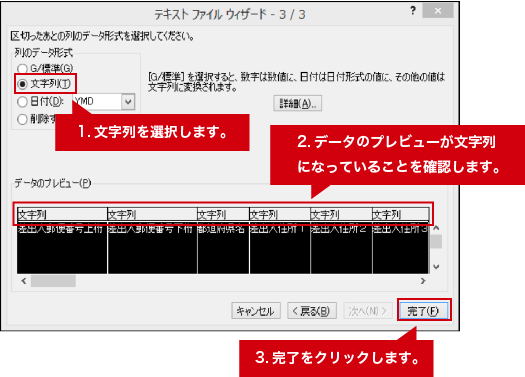Image resolution: width=525 pixels, height=377 pixels.
Task: Close the text file wizard dialog
Action: 438,11
